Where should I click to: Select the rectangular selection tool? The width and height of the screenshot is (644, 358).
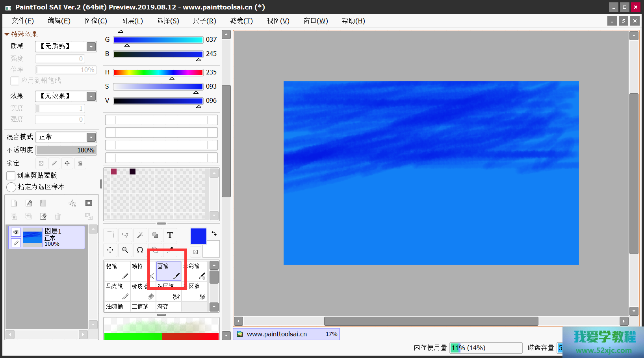coord(110,235)
